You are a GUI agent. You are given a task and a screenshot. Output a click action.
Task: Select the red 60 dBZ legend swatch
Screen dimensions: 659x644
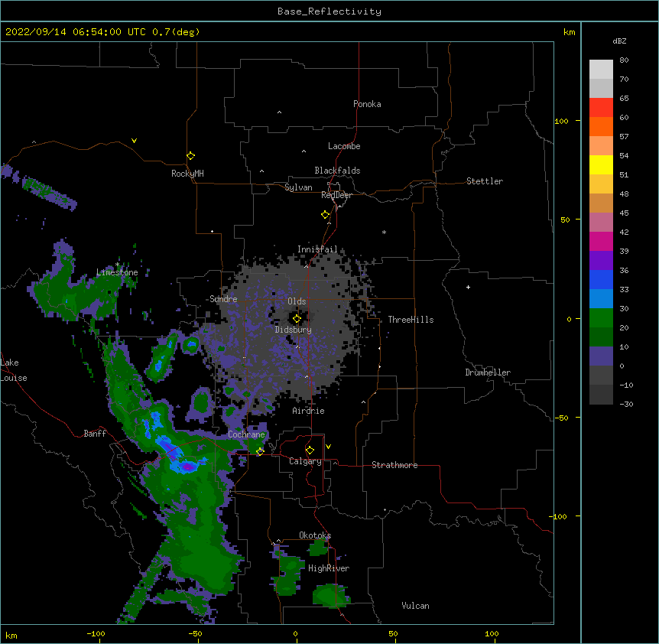click(601, 108)
